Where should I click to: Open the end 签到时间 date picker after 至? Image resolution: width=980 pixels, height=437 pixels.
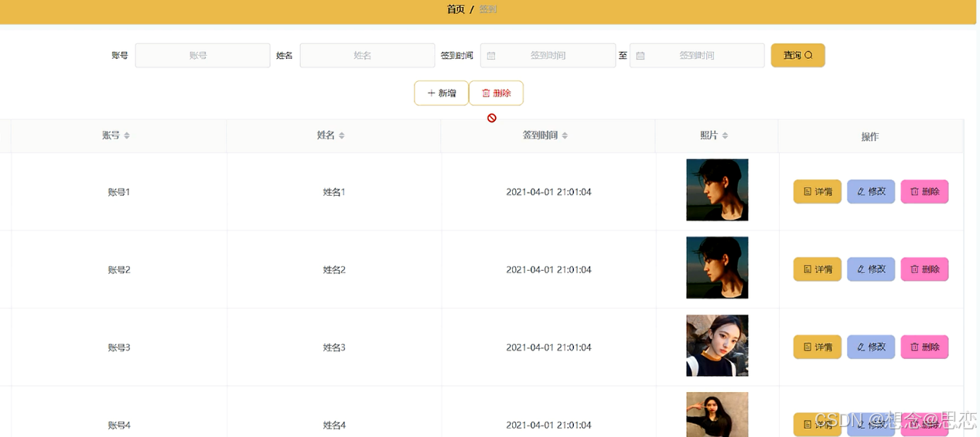click(697, 56)
